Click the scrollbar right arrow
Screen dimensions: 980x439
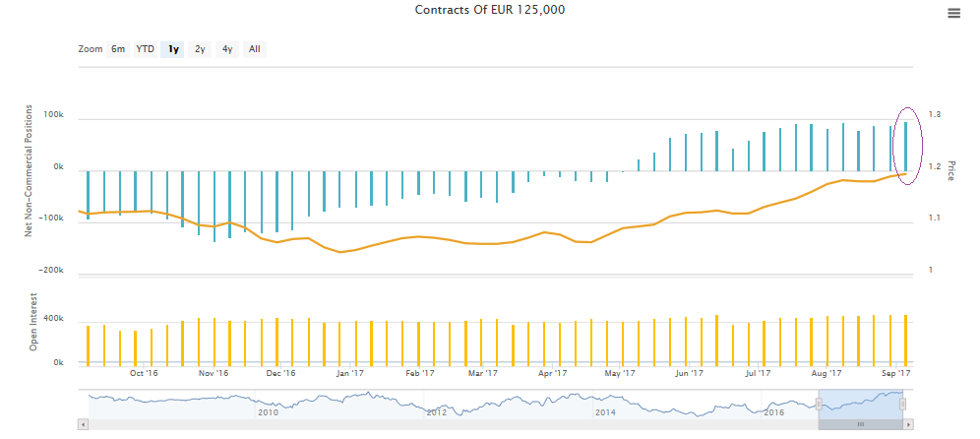click(x=907, y=424)
